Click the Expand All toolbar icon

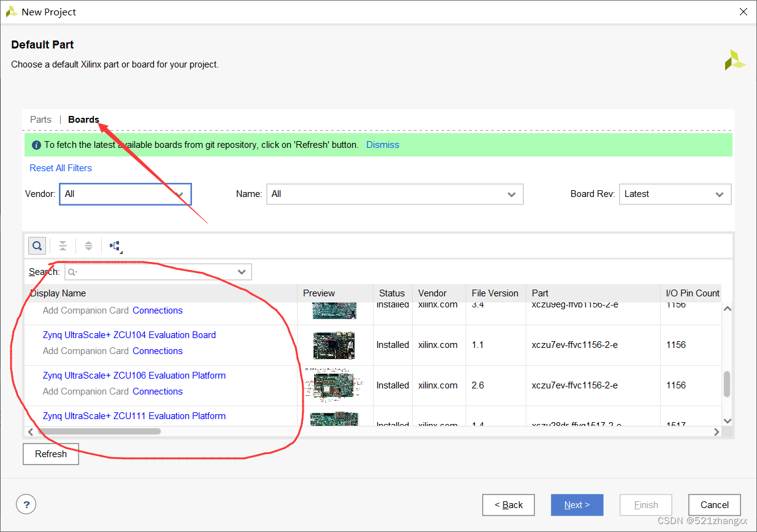tap(88, 246)
